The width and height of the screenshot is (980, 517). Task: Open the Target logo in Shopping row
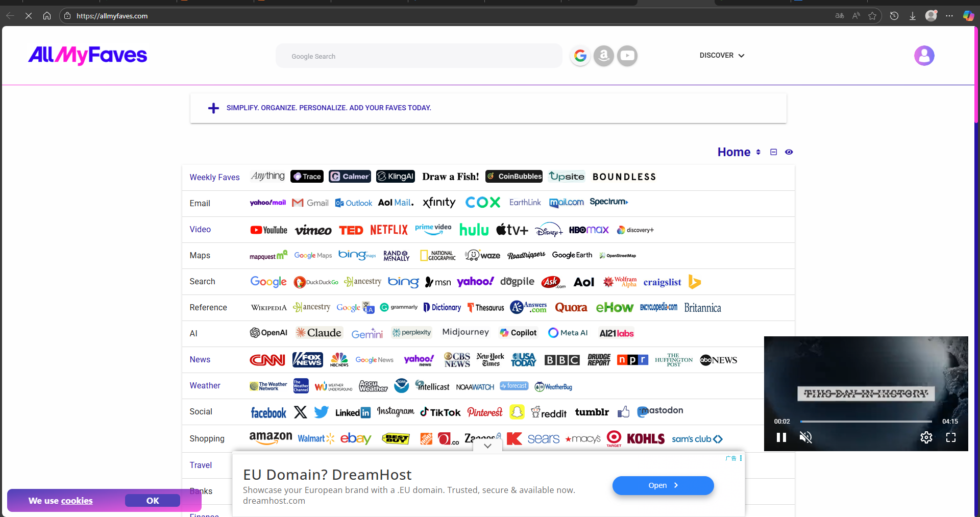(x=614, y=438)
